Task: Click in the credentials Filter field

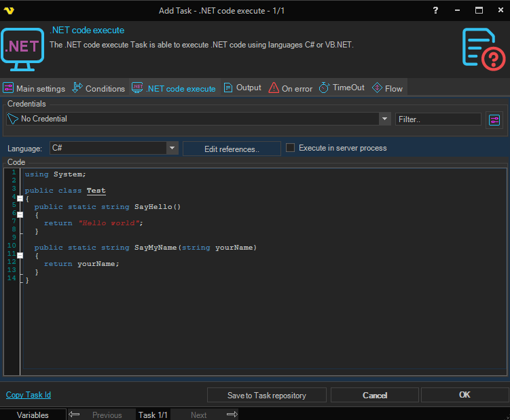Action: coord(438,119)
